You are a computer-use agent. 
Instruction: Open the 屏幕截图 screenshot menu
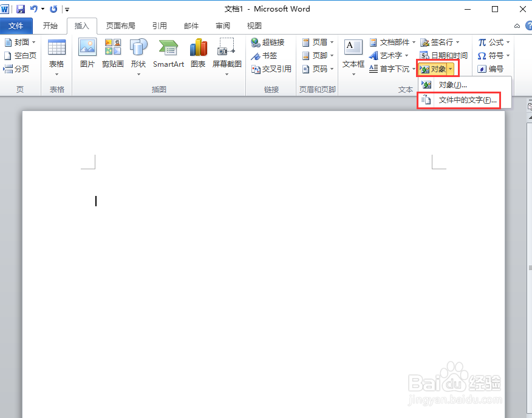pos(227,57)
